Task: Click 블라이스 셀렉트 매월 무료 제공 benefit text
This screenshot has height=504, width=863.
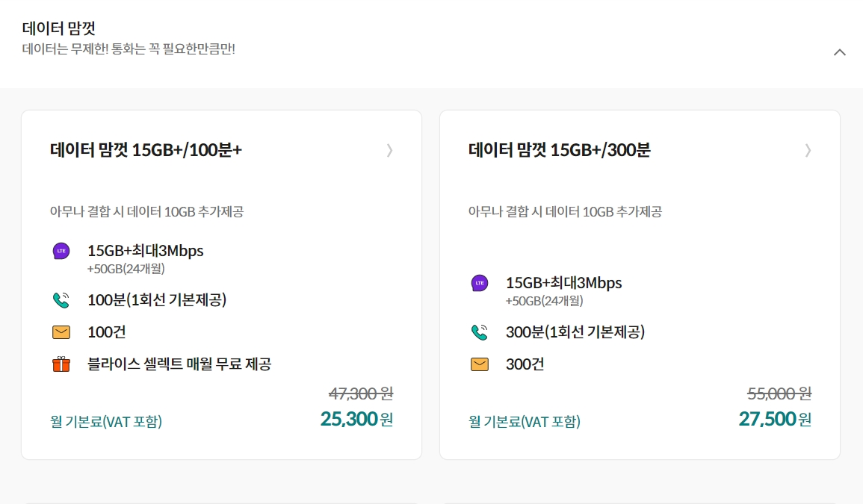Action: tap(179, 364)
